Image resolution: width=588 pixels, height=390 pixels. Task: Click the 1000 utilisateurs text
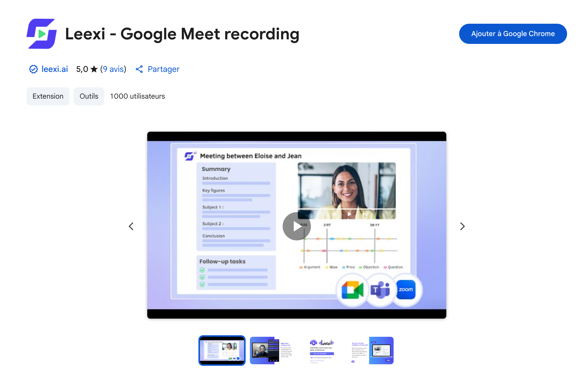point(137,96)
